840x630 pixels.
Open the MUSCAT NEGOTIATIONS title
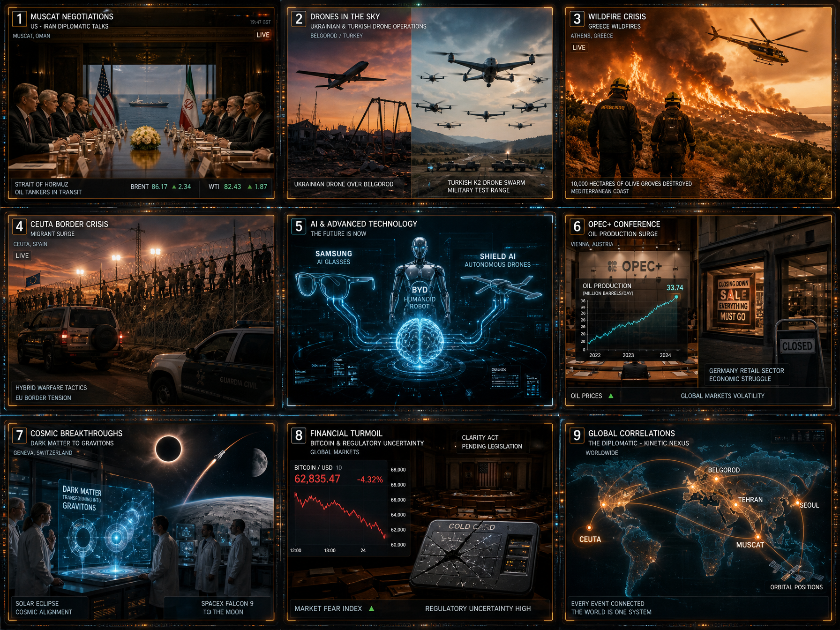click(72, 16)
